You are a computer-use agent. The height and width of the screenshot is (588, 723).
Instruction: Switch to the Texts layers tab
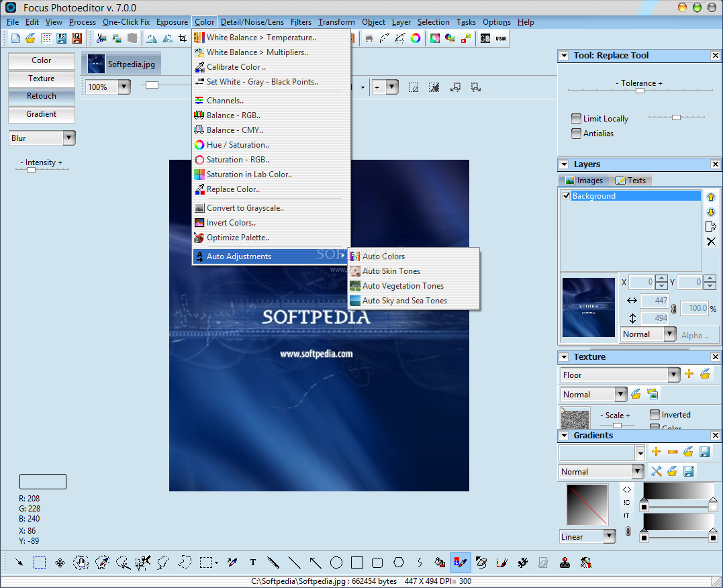631,181
